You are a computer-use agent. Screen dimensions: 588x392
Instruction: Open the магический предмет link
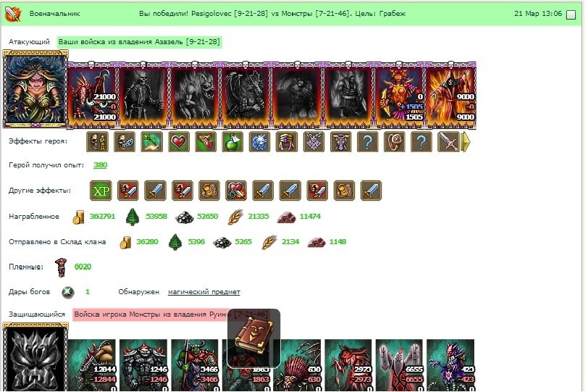click(x=204, y=292)
